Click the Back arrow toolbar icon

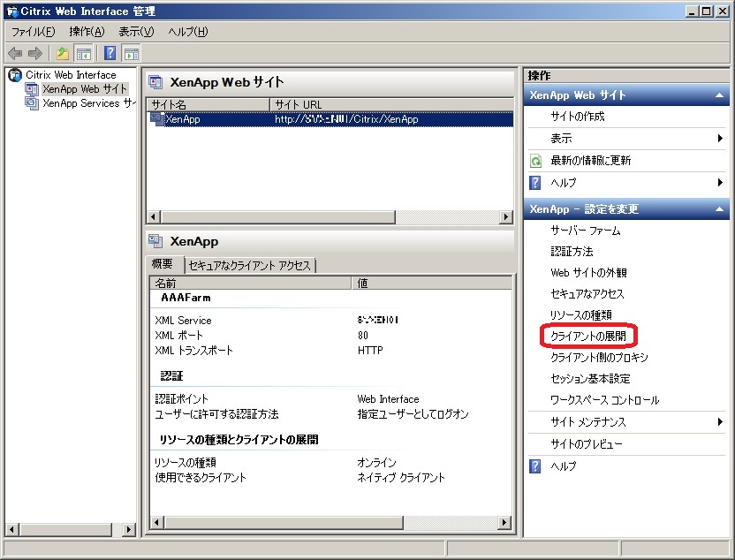click(x=15, y=53)
